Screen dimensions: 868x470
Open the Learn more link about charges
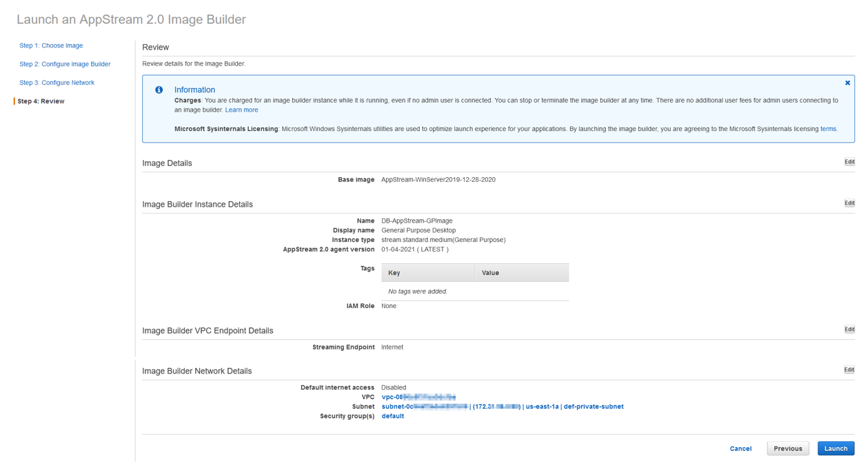click(x=241, y=109)
